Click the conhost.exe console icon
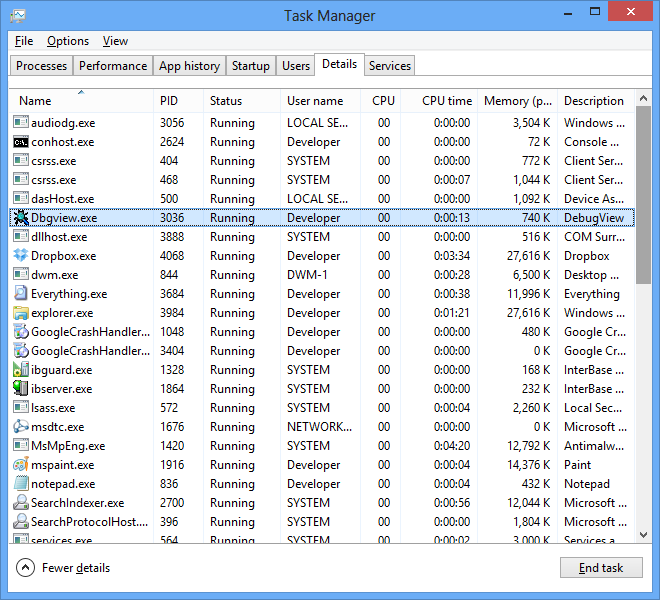This screenshot has width=660, height=600. (x=21, y=142)
